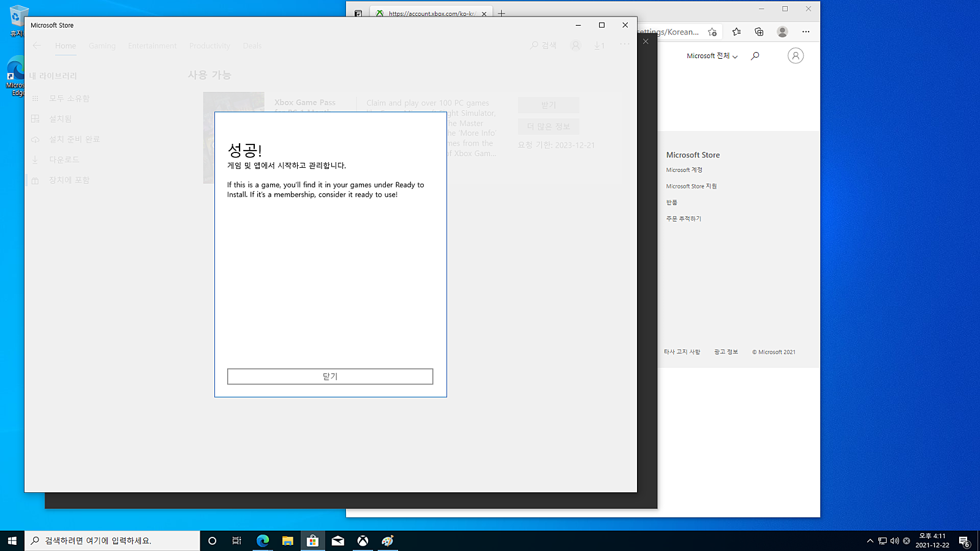Open 타사 고지 사항 footer link
Screen dimensions: 980x551
click(x=682, y=352)
